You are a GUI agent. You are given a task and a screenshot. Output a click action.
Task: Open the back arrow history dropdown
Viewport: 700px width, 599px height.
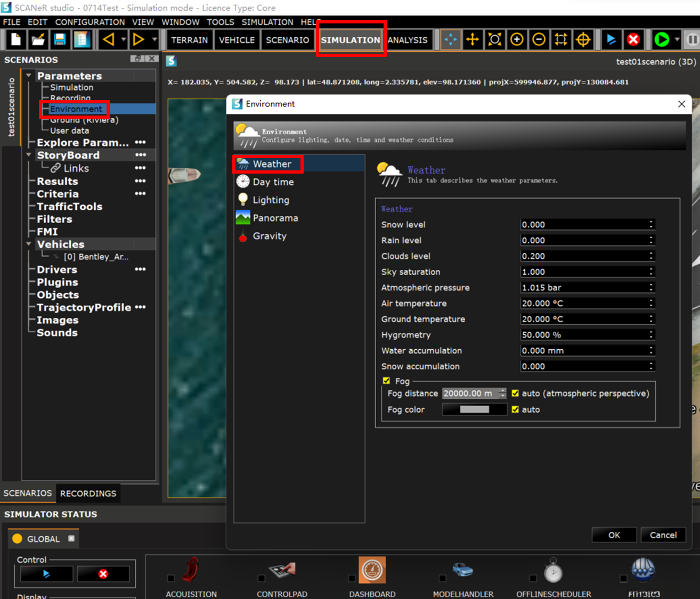[x=124, y=39]
